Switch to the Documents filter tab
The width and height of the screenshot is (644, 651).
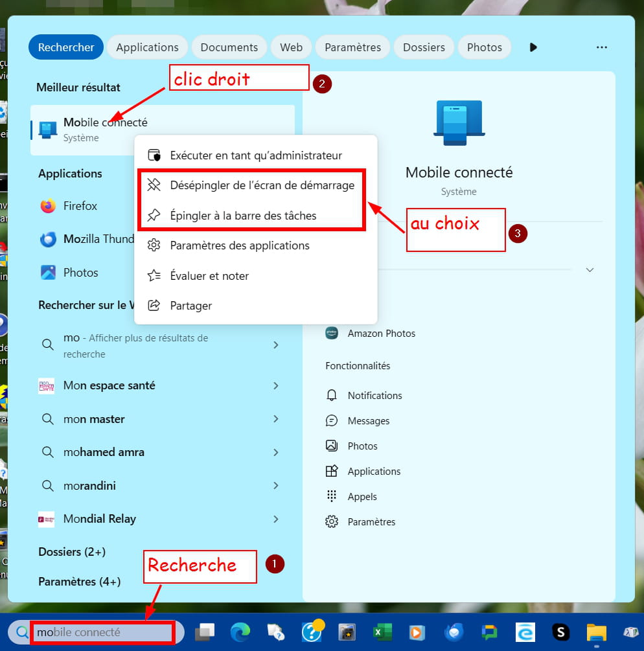229,47
